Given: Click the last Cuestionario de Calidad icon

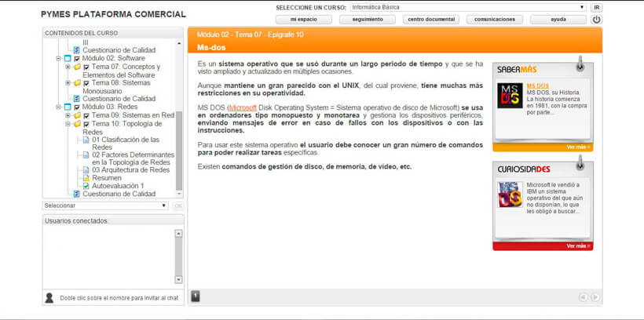Looking at the screenshot, I should pyautogui.click(x=77, y=194).
